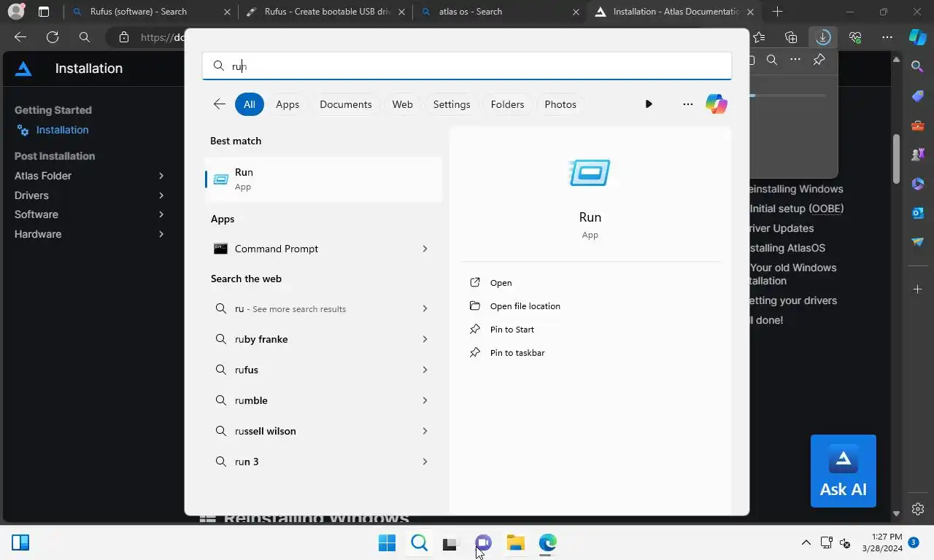934x560 pixels.
Task: Open the Run app best match
Action: pos(323,179)
